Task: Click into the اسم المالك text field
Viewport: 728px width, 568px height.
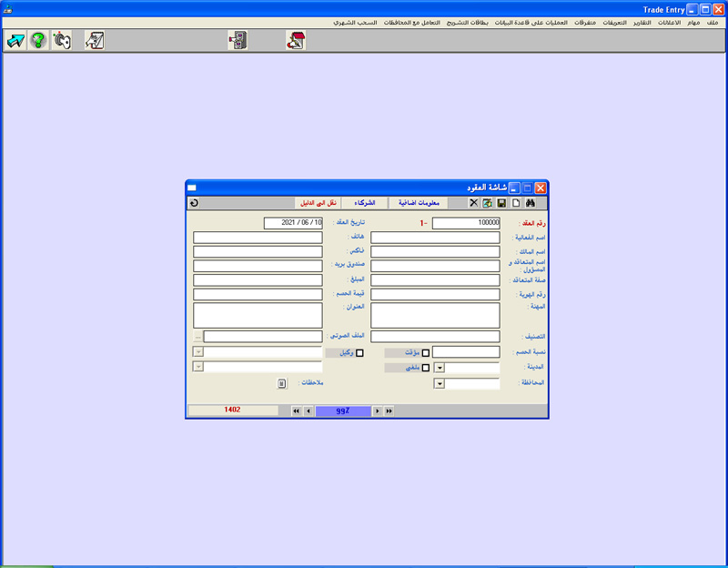Action: pos(435,252)
